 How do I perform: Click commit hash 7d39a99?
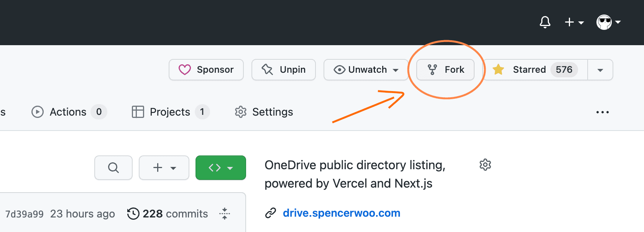[24, 214]
